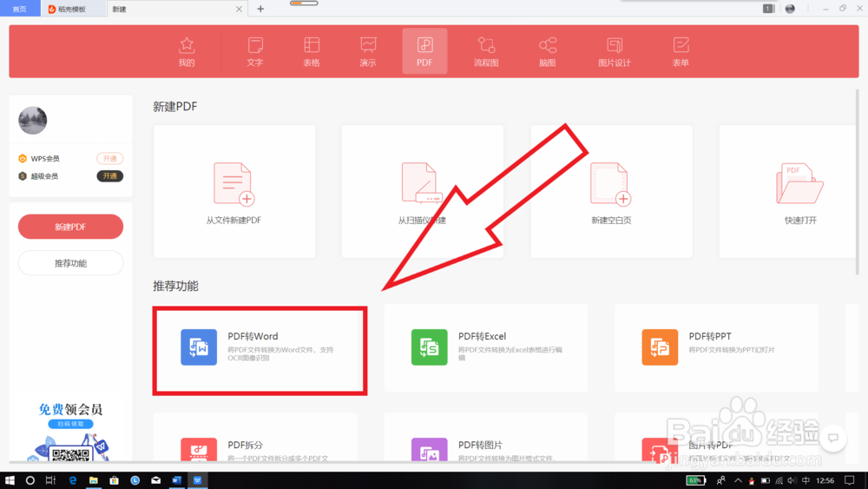Launch Edge browser from taskbar
The image size is (868, 489).
[73, 480]
